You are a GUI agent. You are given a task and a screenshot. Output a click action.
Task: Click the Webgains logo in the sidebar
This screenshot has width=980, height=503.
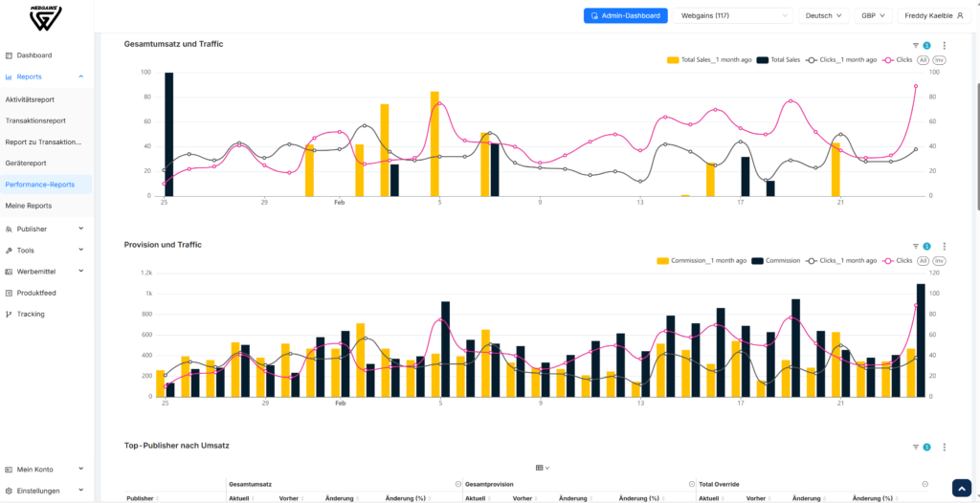[x=46, y=18]
